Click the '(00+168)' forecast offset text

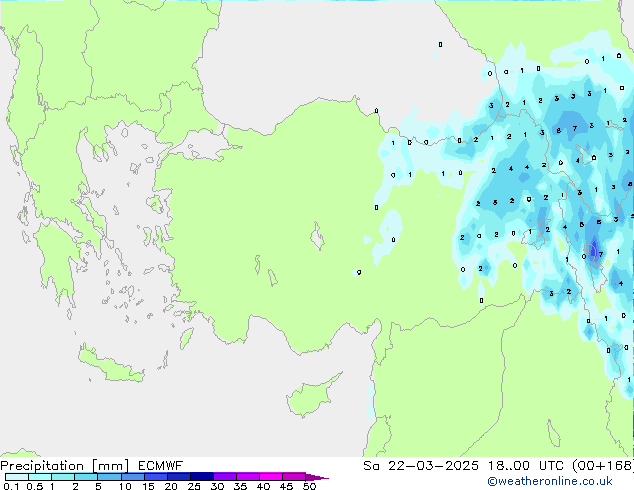pos(603,466)
